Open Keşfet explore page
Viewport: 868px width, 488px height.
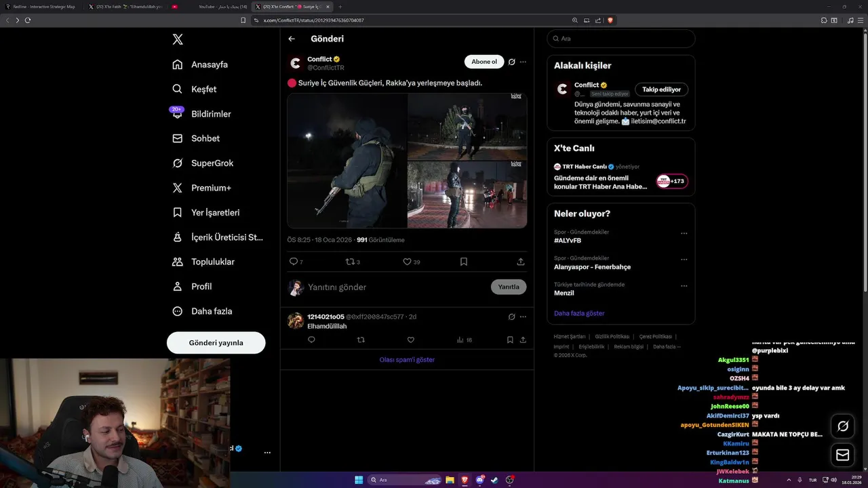195,89
